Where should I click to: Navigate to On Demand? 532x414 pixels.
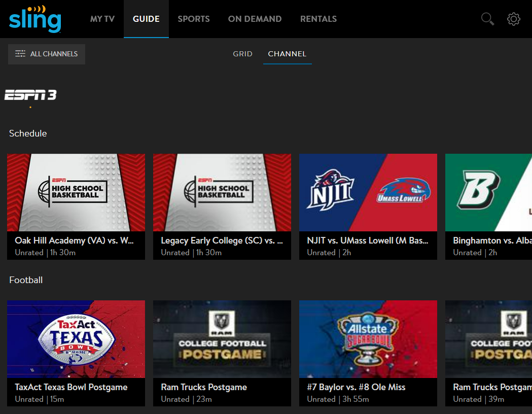point(255,19)
